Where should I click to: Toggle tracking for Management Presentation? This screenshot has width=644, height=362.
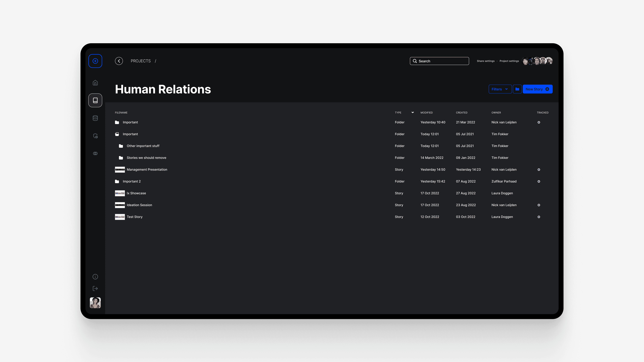click(539, 170)
